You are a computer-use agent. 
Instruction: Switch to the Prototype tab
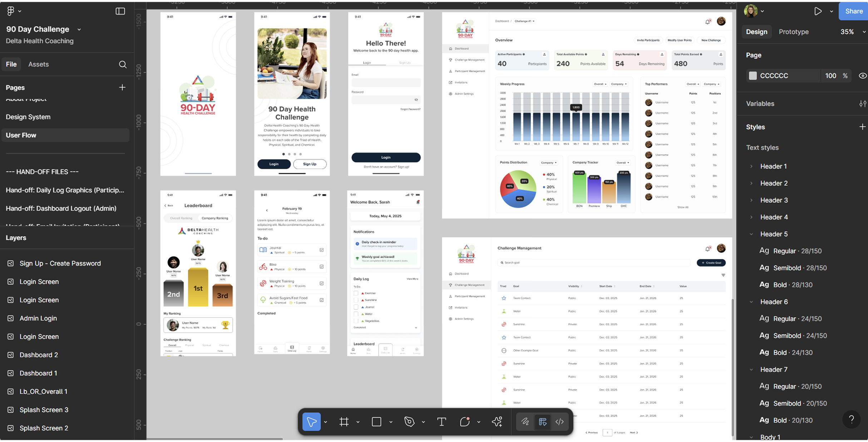pos(793,32)
